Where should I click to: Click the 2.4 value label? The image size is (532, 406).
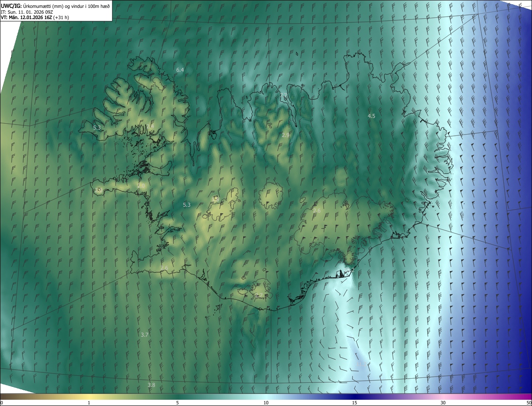[x=150, y=126]
